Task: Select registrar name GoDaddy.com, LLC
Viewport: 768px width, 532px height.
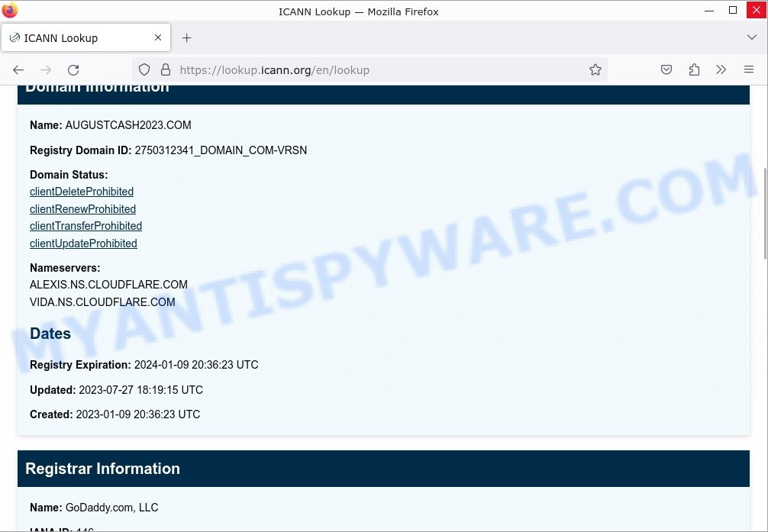Action: (x=111, y=508)
